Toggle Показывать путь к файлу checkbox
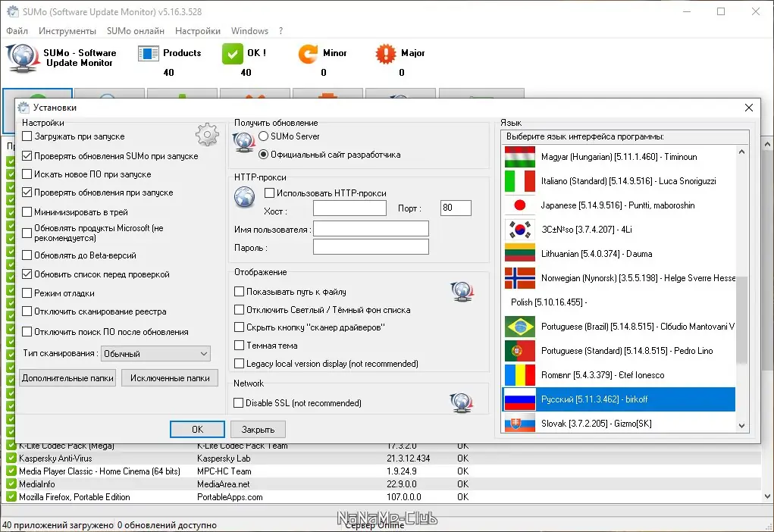 [239, 292]
